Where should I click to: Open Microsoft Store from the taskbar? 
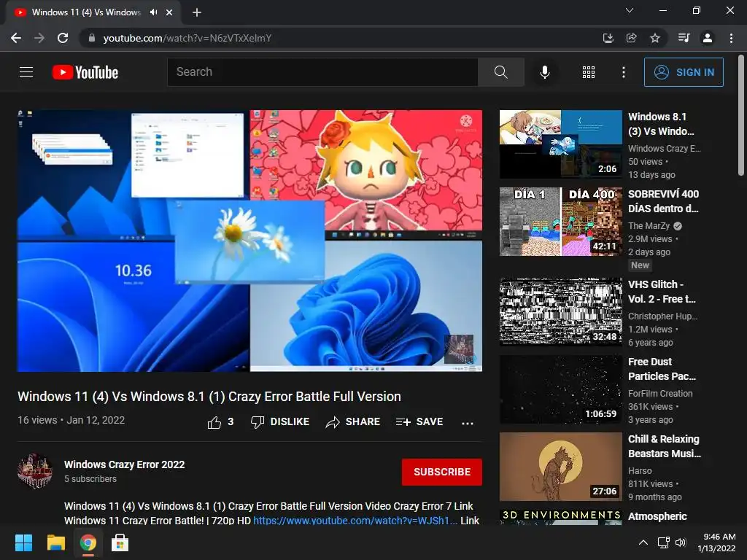point(120,542)
